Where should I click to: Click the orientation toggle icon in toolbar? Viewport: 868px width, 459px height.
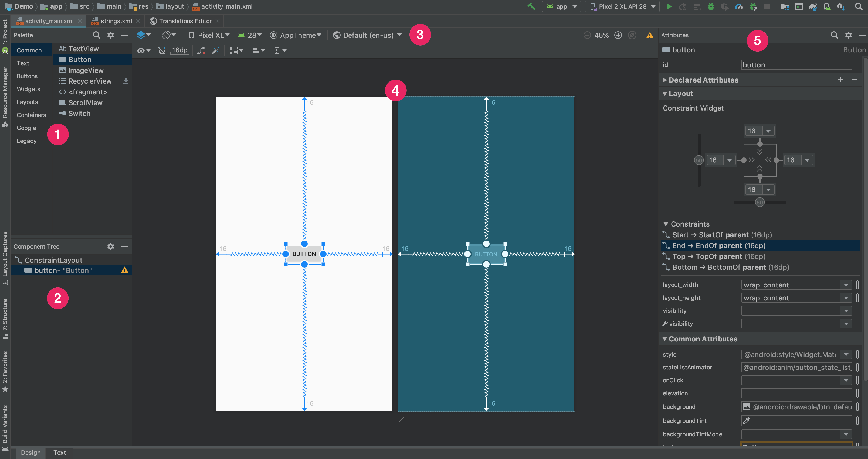pyautogui.click(x=169, y=35)
